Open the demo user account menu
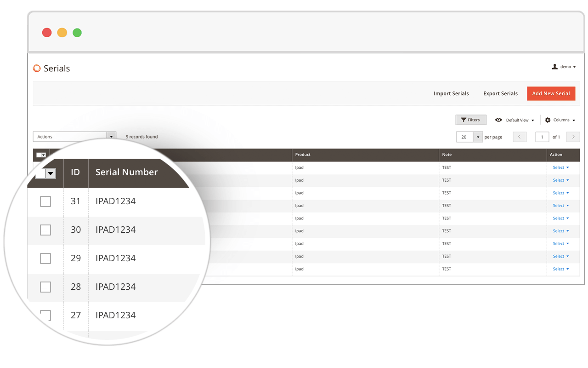The image size is (588, 368). coord(564,67)
